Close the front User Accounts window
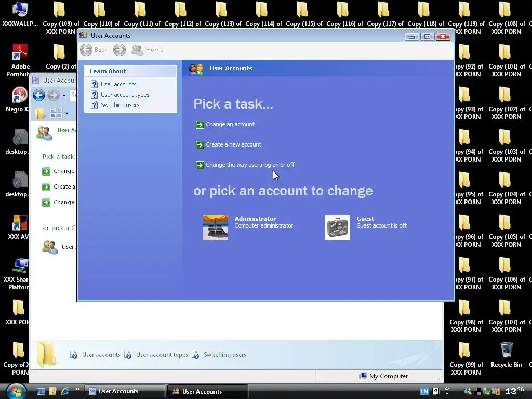The image size is (532, 399). 443,37
